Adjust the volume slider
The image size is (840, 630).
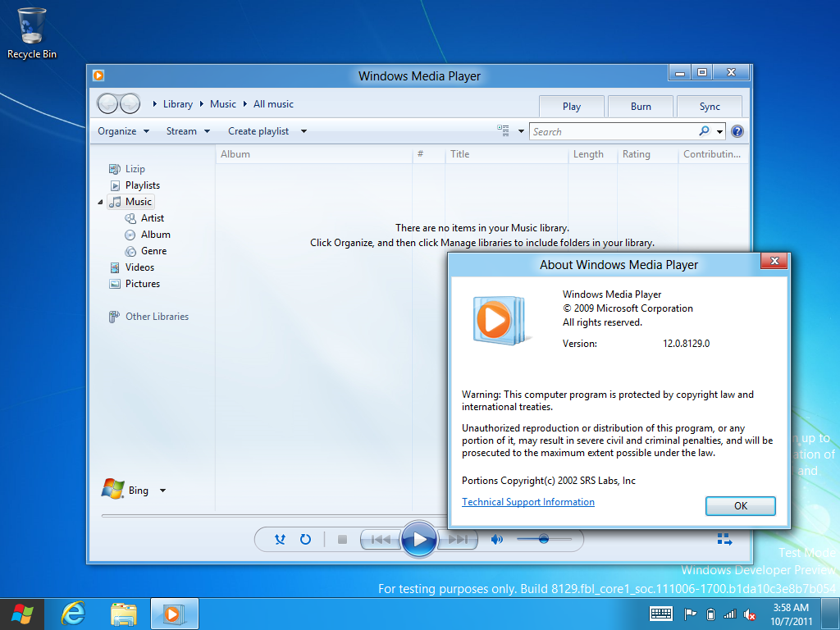coord(543,539)
